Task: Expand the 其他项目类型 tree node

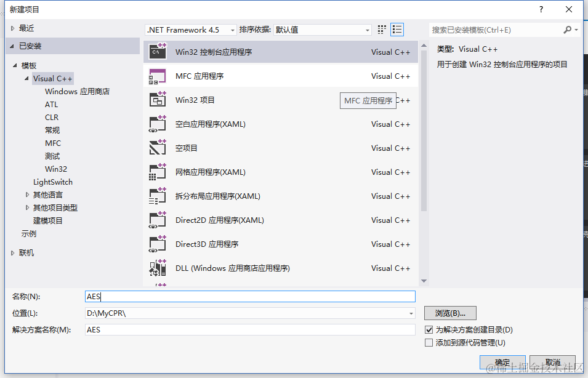Action: tap(27, 207)
